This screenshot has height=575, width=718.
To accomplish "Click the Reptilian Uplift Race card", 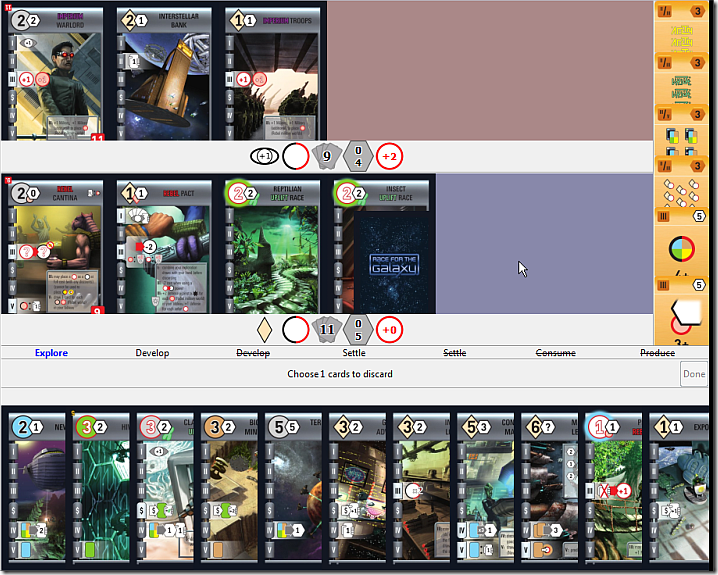I will 272,247.
